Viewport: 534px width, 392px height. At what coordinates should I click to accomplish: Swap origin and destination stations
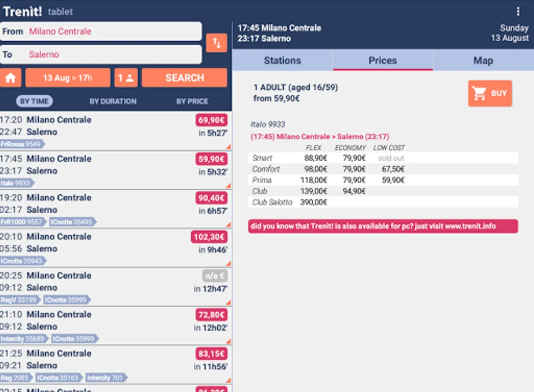click(216, 43)
